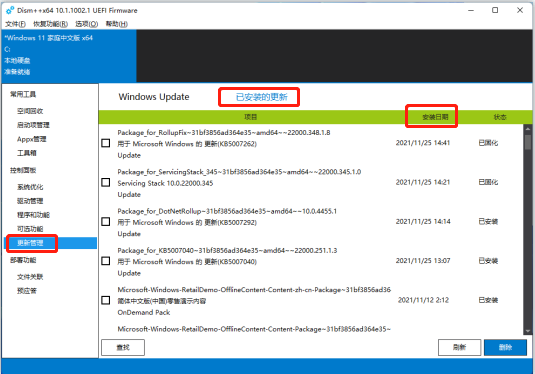Viewport: 535px width, 374px height.
Task: Open the 文件(F) menu
Action: click(15, 24)
